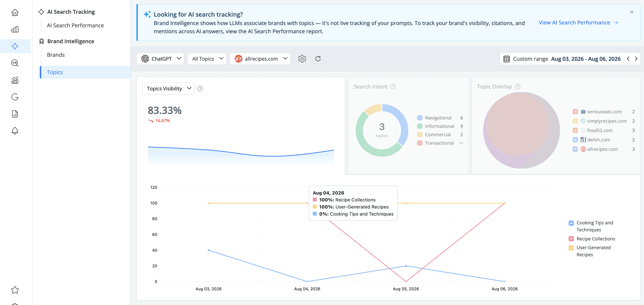644x305 pixels.
Task: Toggle the seriouseats.com checkbox
Action: click(575, 112)
